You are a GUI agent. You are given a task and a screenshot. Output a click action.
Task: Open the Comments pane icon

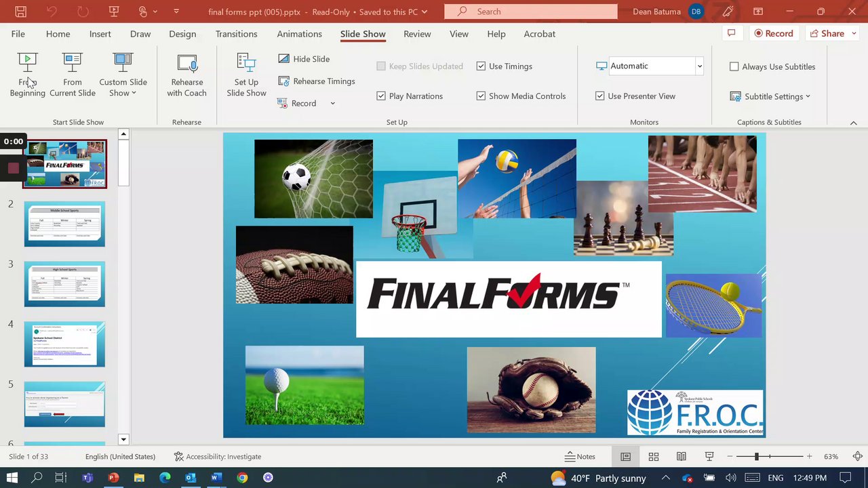[x=731, y=34]
